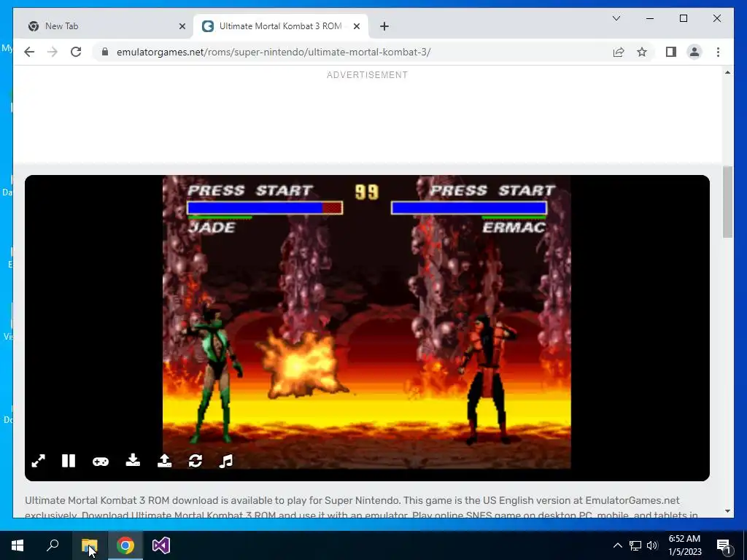The image size is (747, 560).
Task: Click the address bar URL
Action: (274, 52)
